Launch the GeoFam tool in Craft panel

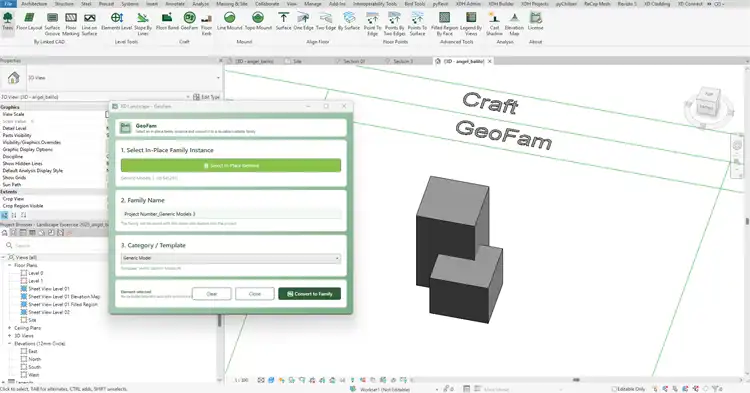pyautogui.click(x=189, y=22)
